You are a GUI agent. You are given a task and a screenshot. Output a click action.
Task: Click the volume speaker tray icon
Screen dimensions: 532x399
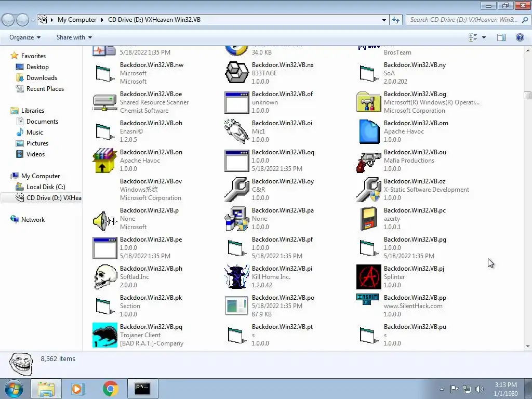pyautogui.click(x=480, y=389)
